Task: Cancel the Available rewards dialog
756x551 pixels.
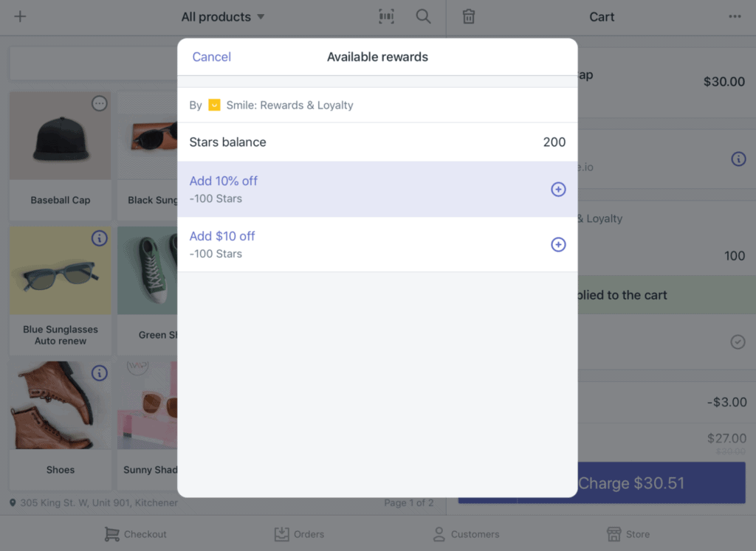Action: tap(212, 57)
